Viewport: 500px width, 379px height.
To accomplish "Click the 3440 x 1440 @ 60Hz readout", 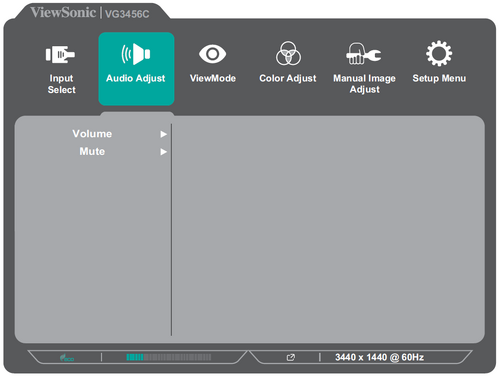I will (x=379, y=357).
